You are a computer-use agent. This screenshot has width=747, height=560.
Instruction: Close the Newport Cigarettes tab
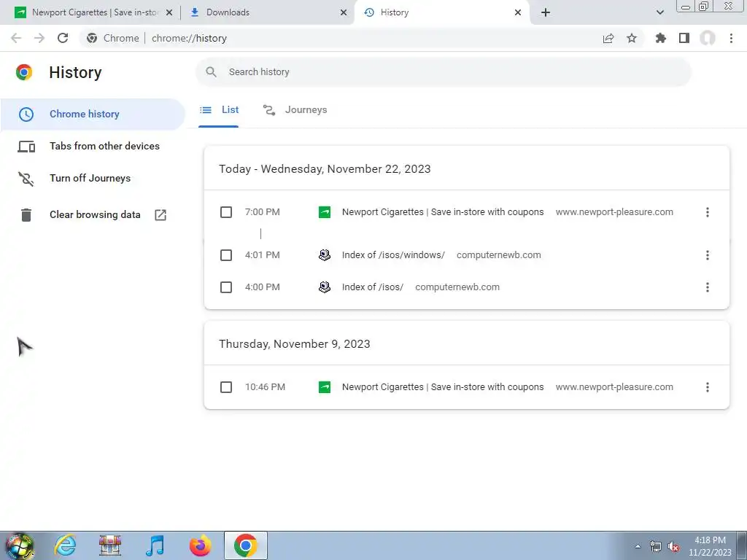coord(169,12)
